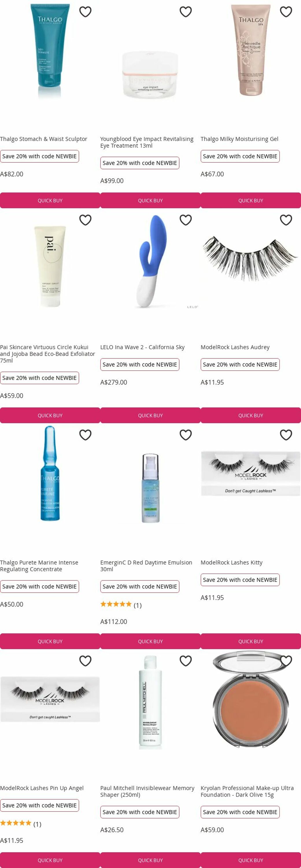The height and width of the screenshot is (868, 301).
Task: Quick buy Paul Mitchell Invisiblewear Memory Shaper
Action: [150, 860]
